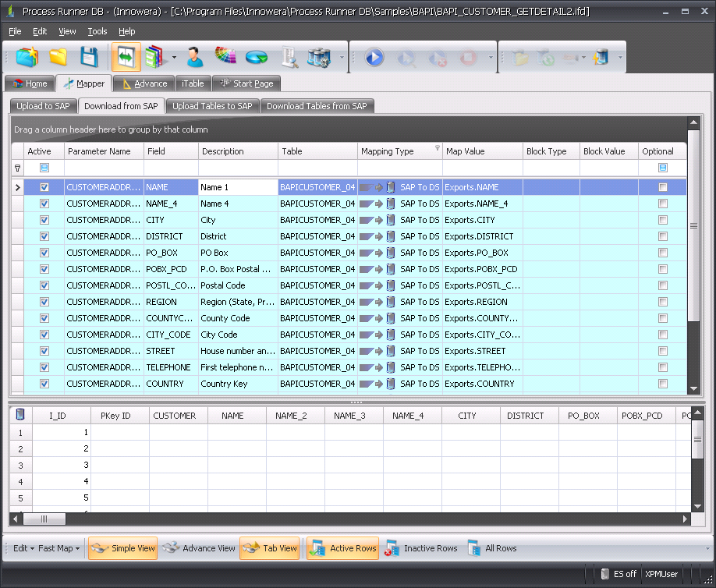Click the blue Run play button
This screenshot has width=716, height=588.
tap(374, 58)
